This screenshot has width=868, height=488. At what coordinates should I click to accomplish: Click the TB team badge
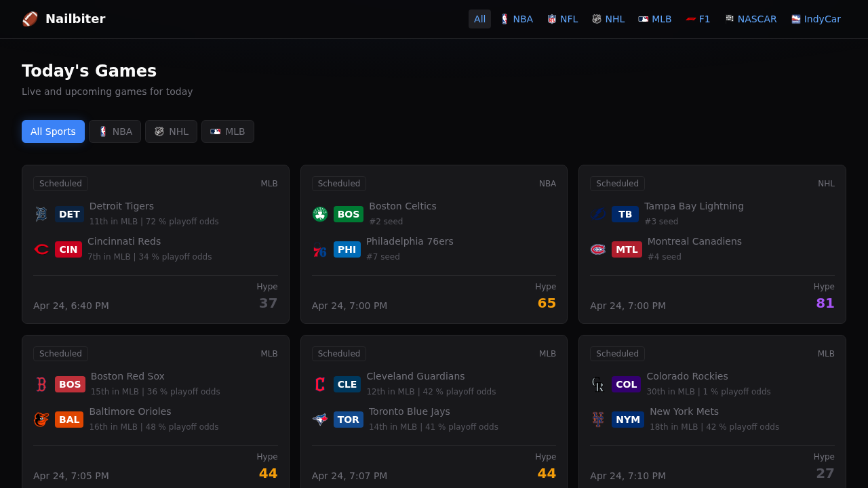625,214
